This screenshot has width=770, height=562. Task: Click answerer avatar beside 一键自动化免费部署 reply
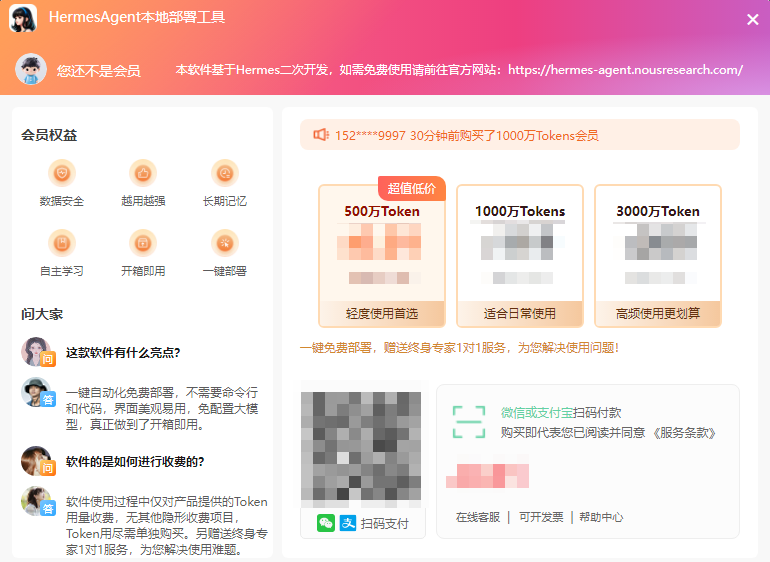click(x=36, y=392)
